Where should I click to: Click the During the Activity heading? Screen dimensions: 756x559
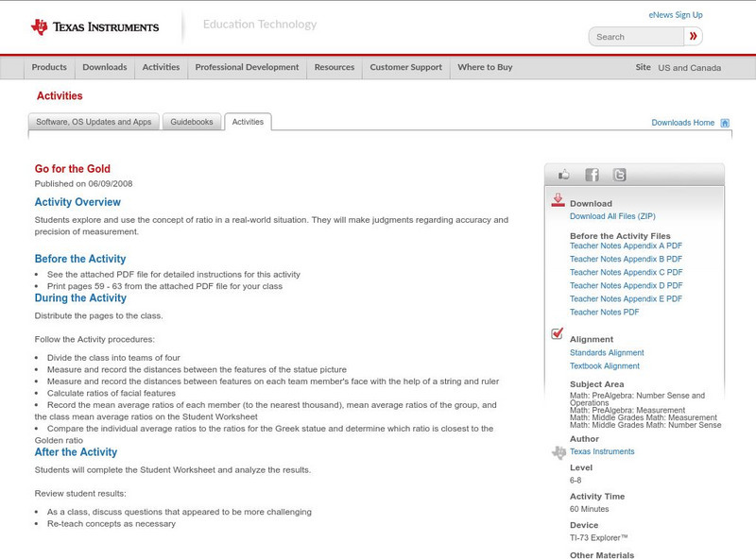(x=80, y=297)
